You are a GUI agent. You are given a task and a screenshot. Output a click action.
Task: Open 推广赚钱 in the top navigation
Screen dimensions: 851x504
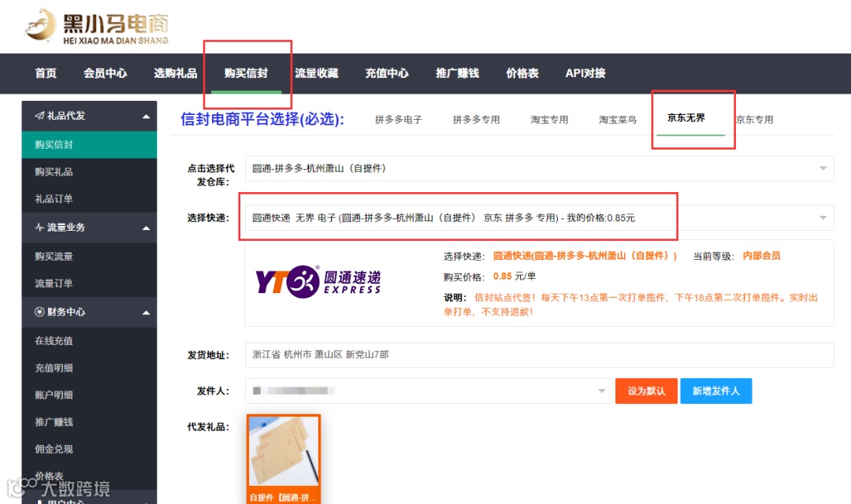click(x=458, y=73)
